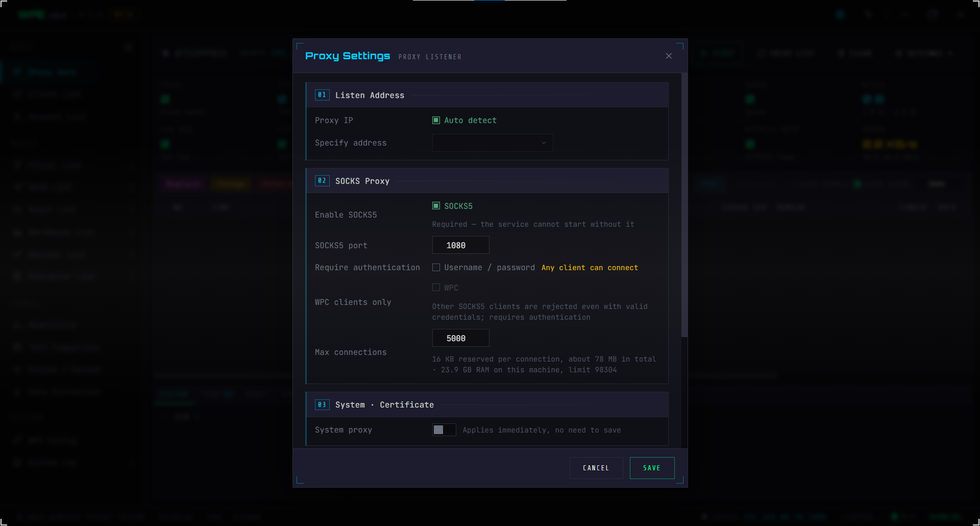Click the Max connections field
Screen dimensions: 980x526
[460, 338]
